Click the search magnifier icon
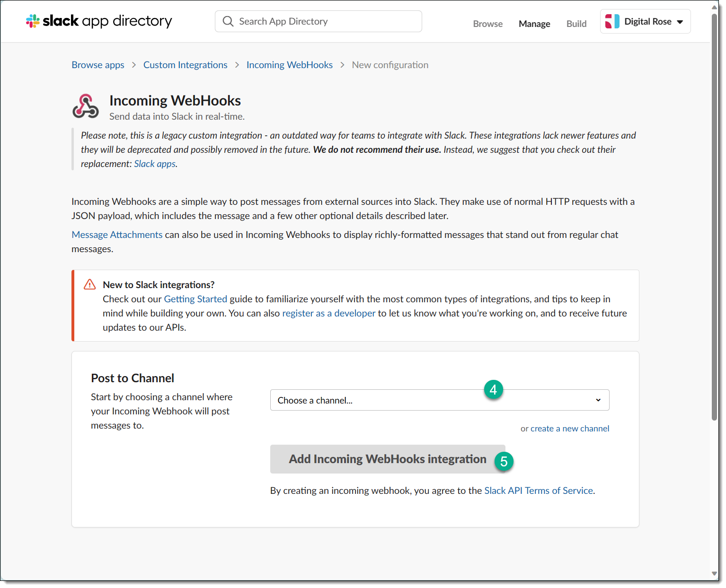The height and width of the screenshot is (588, 726). click(x=228, y=21)
